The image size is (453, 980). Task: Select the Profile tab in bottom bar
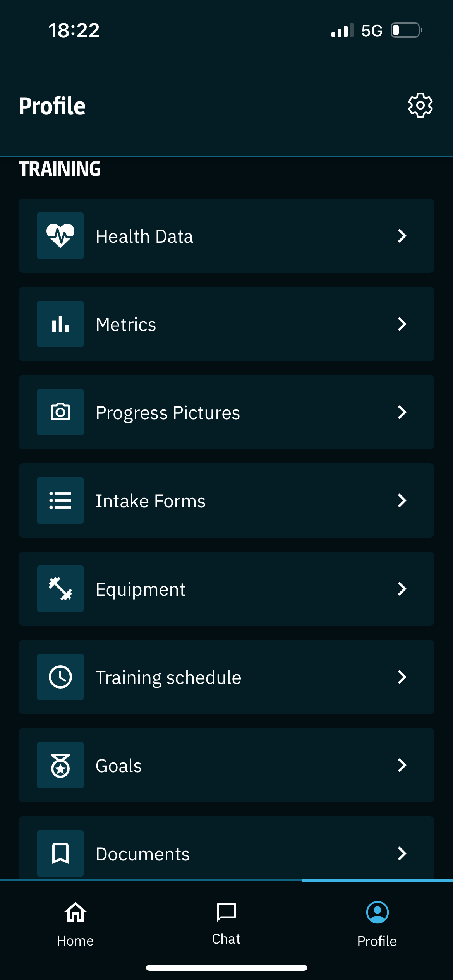coord(377,924)
